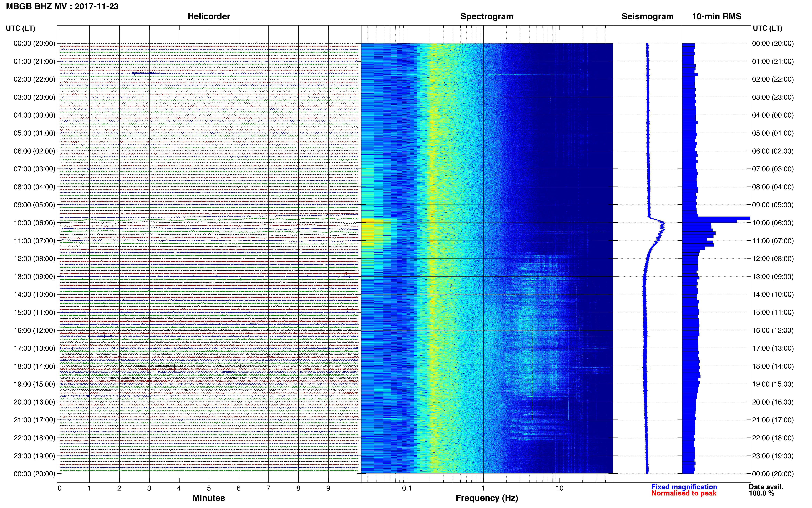Click tick label '0.1' on the Frequency axis
Viewport: 812px width, 508px height.
click(407, 488)
